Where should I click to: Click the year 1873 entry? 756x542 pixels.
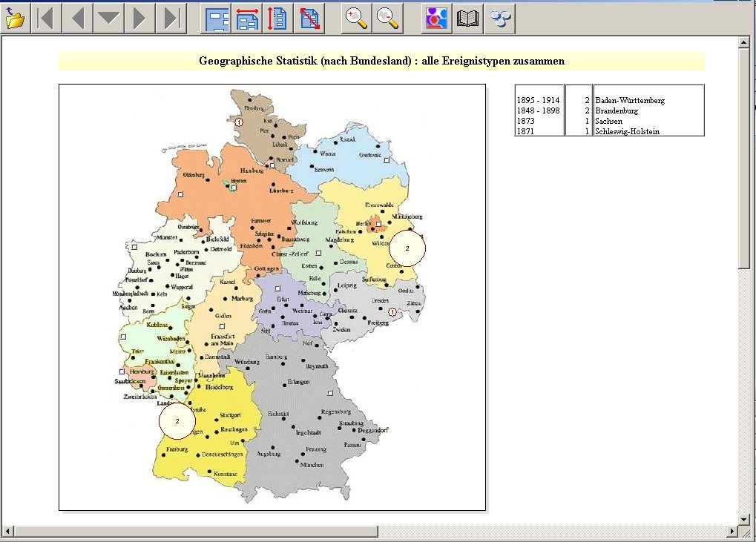[525, 121]
